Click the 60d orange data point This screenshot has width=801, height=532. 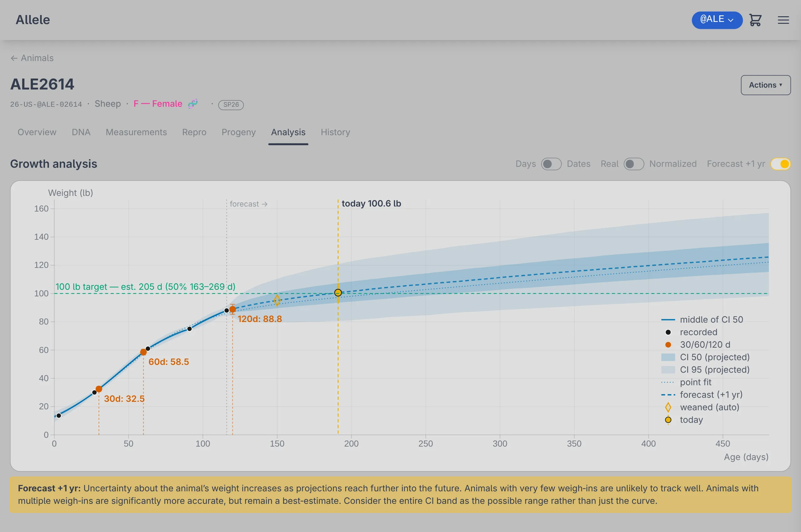[x=144, y=352]
